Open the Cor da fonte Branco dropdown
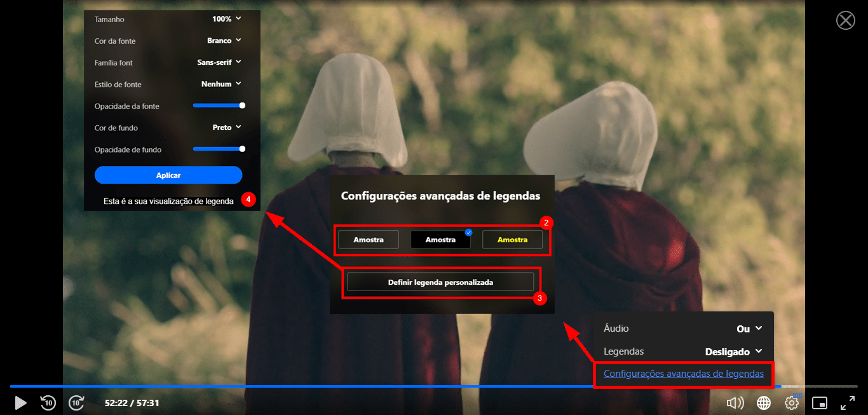868x415 pixels. (224, 41)
